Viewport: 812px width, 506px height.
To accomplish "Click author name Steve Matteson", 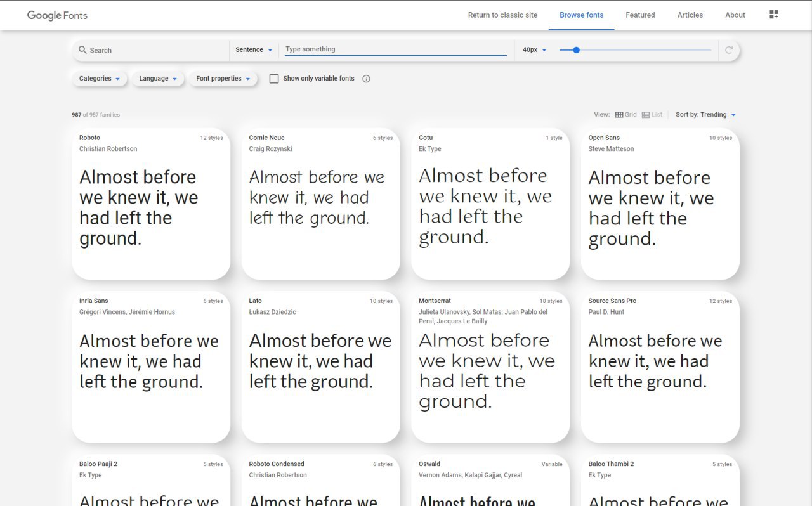I will pos(611,149).
